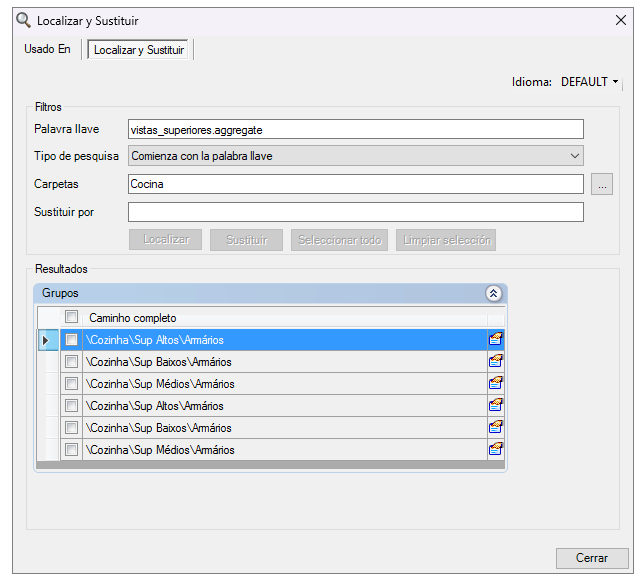
Task: Open the Idioma DEFAULT dropdown
Action: coord(590,82)
